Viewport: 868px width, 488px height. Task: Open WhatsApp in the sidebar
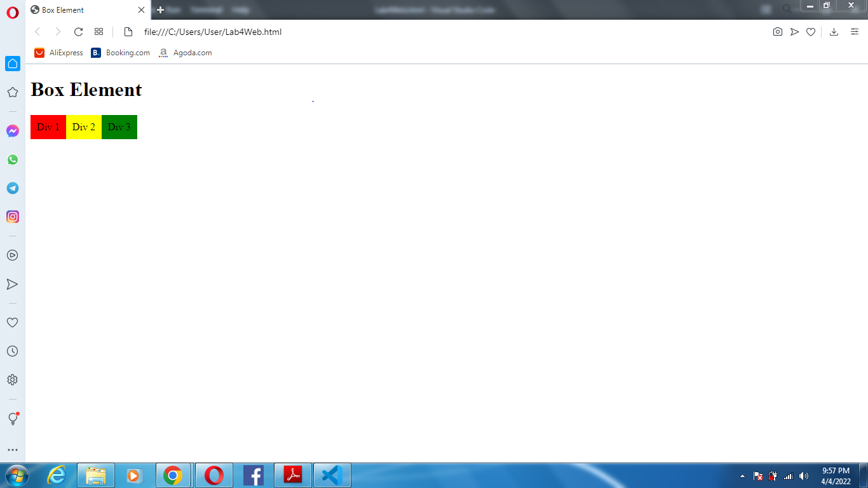[13, 159]
